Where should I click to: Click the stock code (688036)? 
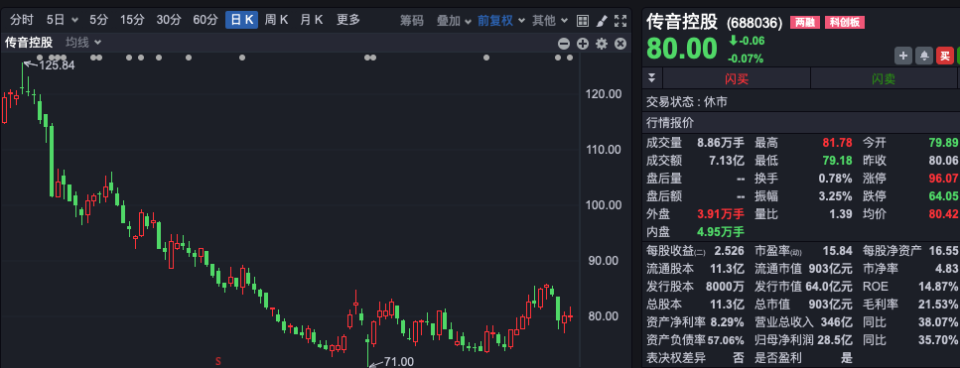[754, 24]
